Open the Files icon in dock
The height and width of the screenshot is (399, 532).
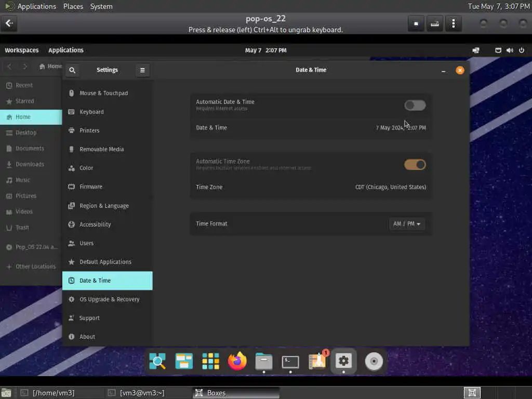[263, 361]
